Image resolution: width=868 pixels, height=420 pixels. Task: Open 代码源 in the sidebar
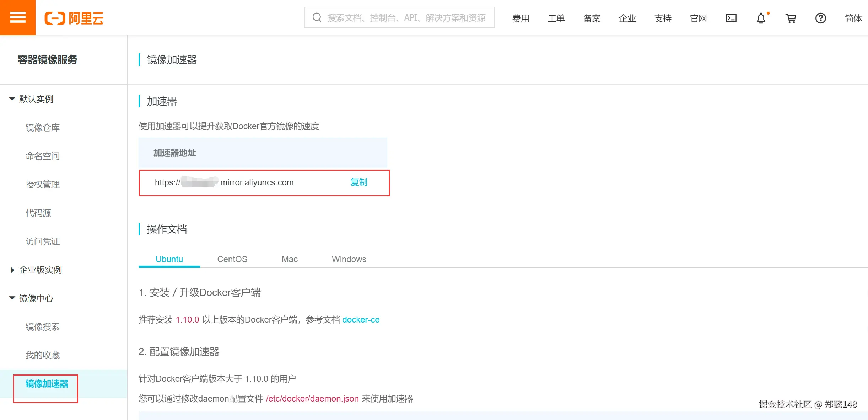(x=38, y=213)
